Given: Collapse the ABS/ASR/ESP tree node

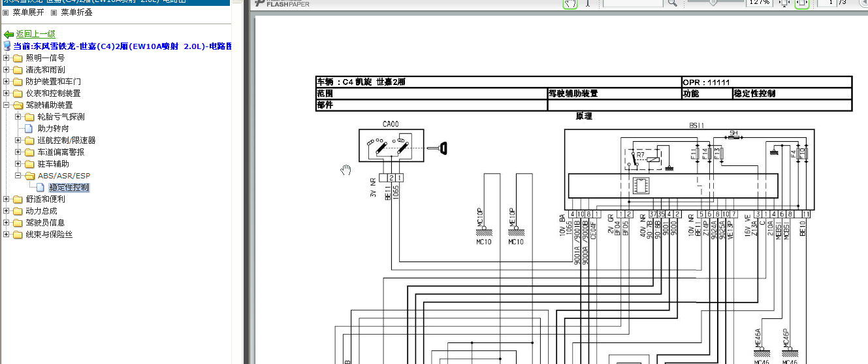Looking at the screenshot, I should point(18,176).
